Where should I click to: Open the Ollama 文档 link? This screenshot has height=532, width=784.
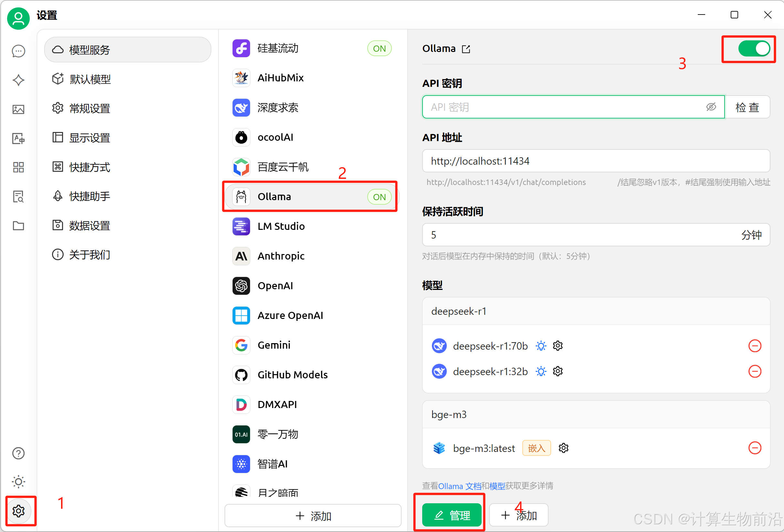coord(459,486)
